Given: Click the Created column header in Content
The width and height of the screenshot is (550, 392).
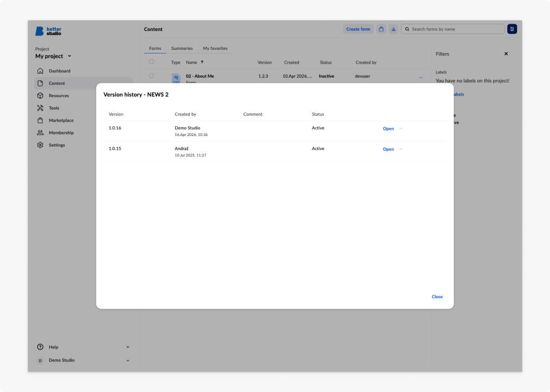Looking at the screenshot, I should [x=291, y=63].
